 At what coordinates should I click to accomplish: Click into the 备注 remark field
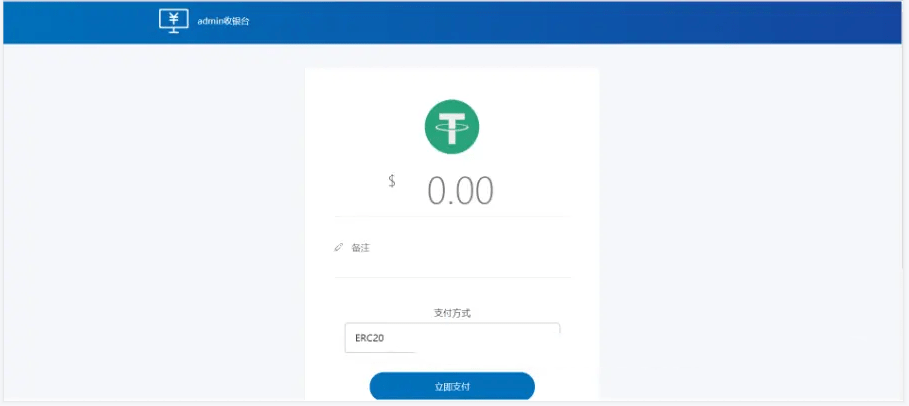pyautogui.click(x=452, y=248)
